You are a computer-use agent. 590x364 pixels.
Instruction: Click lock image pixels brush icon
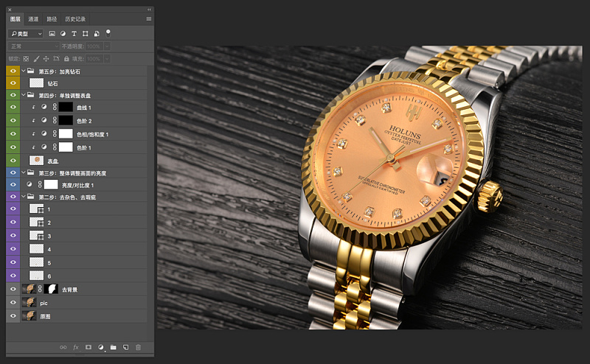click(36, 59)
